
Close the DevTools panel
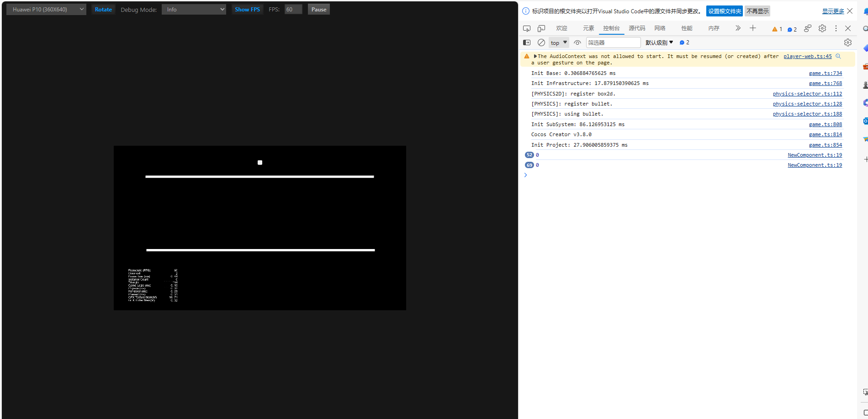[x=848, y=28]
